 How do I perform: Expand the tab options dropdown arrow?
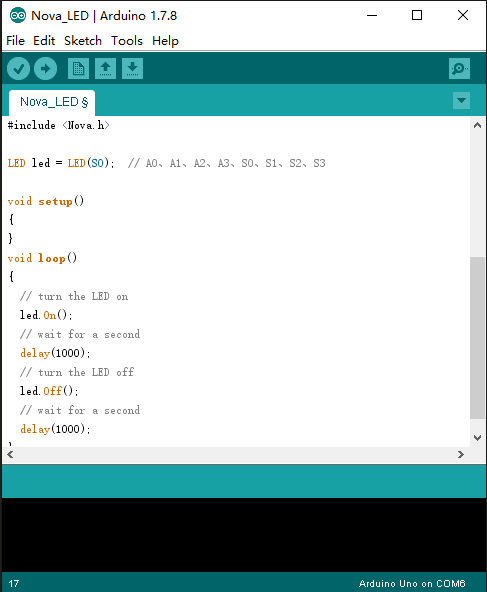pyautogui.click(x=461, y=100)
